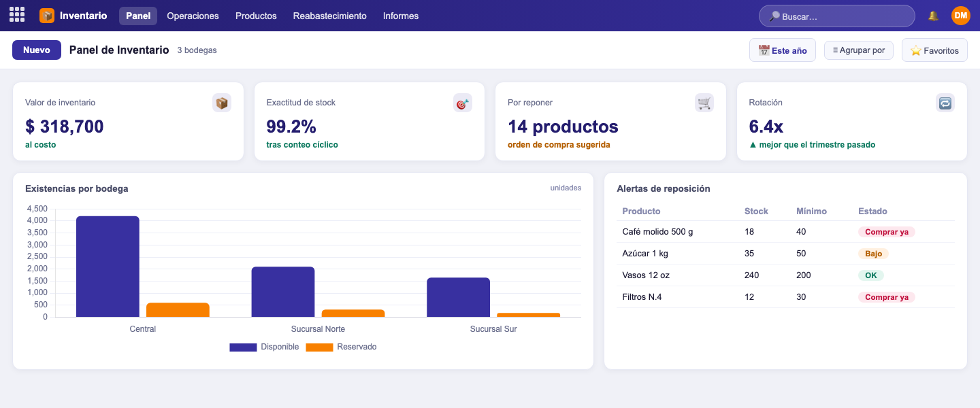
Task: Click the package icon on Valor de inventario card
Action: pos(222,103)
